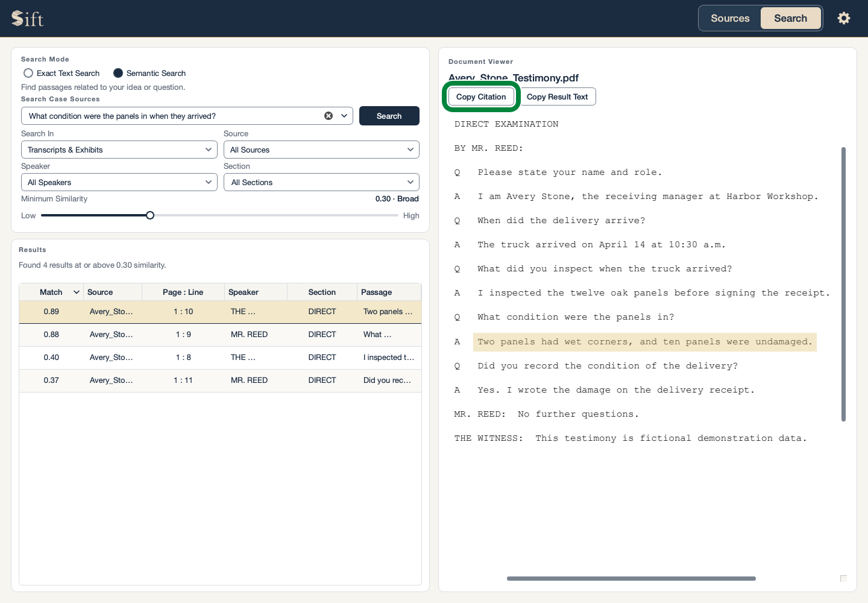Switch to the Search tab in header
The image size is (868, 603).
pos(790,18)
